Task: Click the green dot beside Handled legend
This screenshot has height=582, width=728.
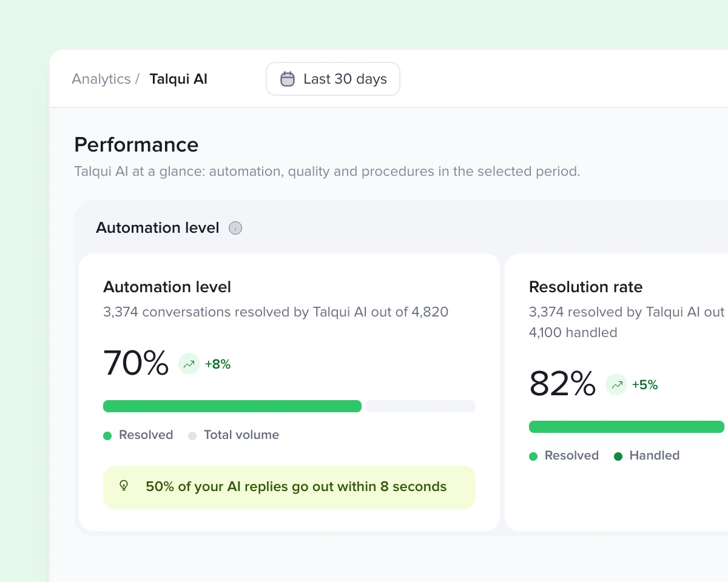Action: (618, 457)
